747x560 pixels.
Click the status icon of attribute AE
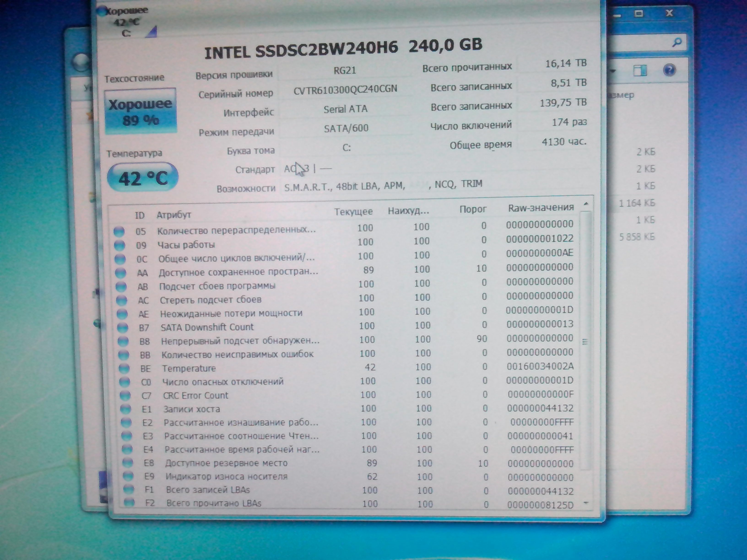[122, 314]
